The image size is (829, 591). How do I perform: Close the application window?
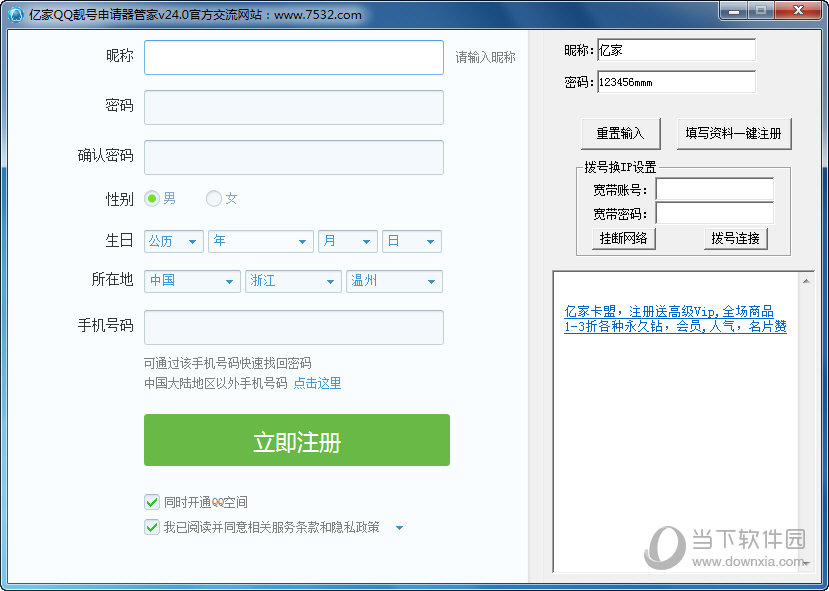pos(798,10)
